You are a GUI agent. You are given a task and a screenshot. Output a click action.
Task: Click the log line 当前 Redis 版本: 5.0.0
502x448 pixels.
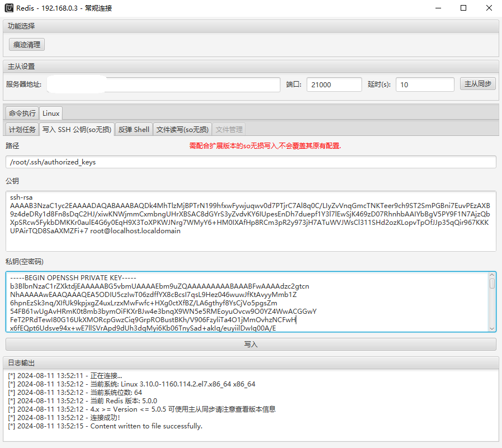click(x=83, y=400)
